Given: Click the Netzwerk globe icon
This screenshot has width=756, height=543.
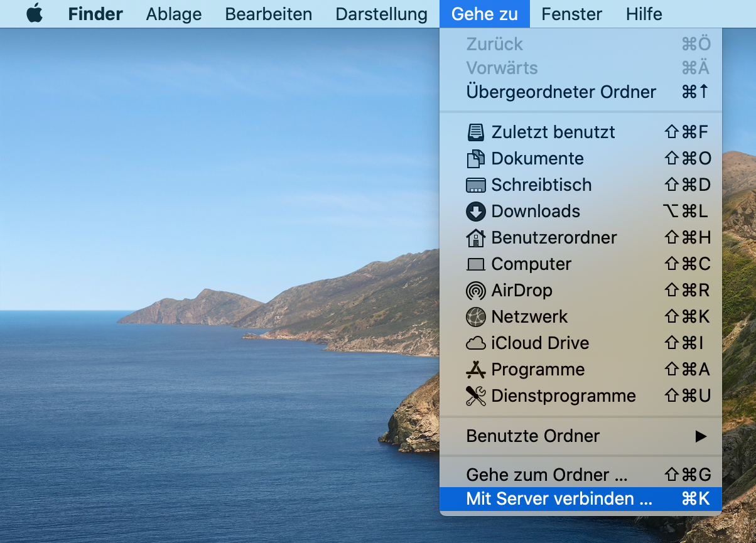Looking at the screenshot, I should [476, 317].
